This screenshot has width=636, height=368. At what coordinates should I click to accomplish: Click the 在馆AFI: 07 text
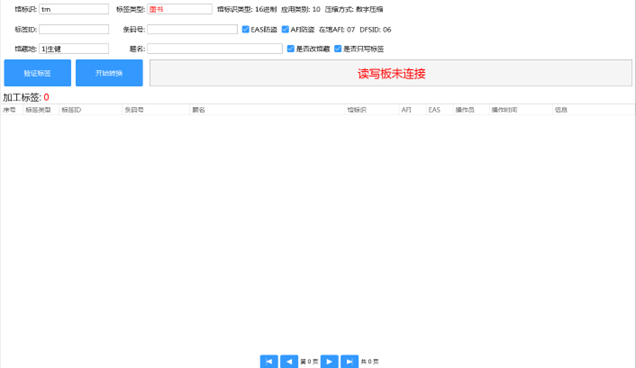337,29
